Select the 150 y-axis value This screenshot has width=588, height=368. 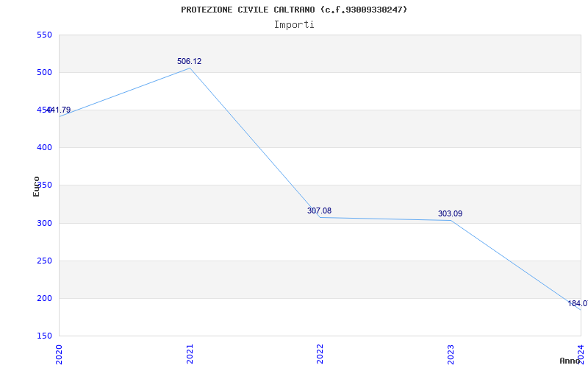[43, 336]
